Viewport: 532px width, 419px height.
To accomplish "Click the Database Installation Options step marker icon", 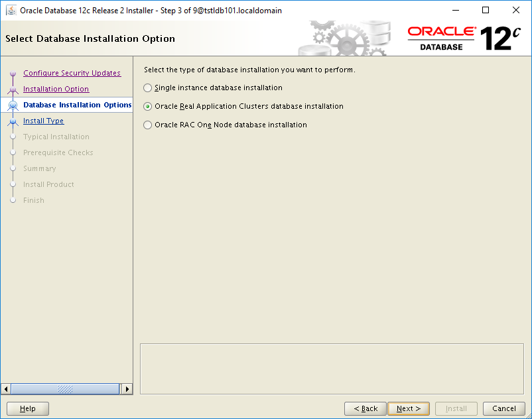I will tap(13, 105).
